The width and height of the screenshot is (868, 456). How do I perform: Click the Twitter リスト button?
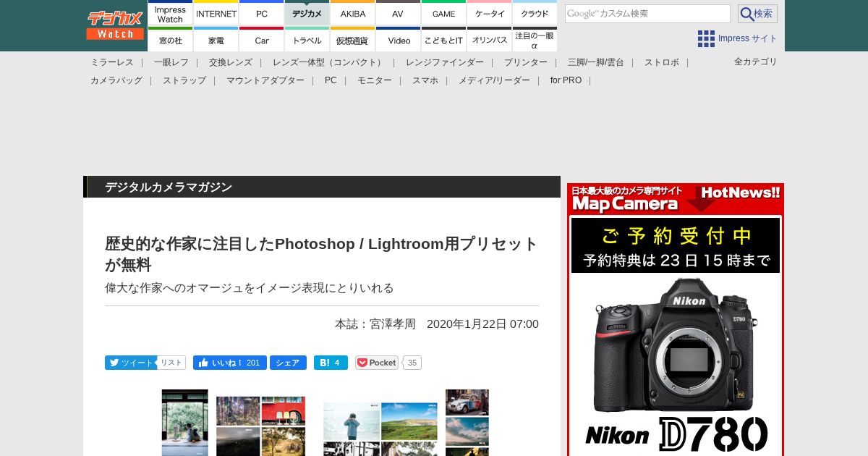pos(171,363)
